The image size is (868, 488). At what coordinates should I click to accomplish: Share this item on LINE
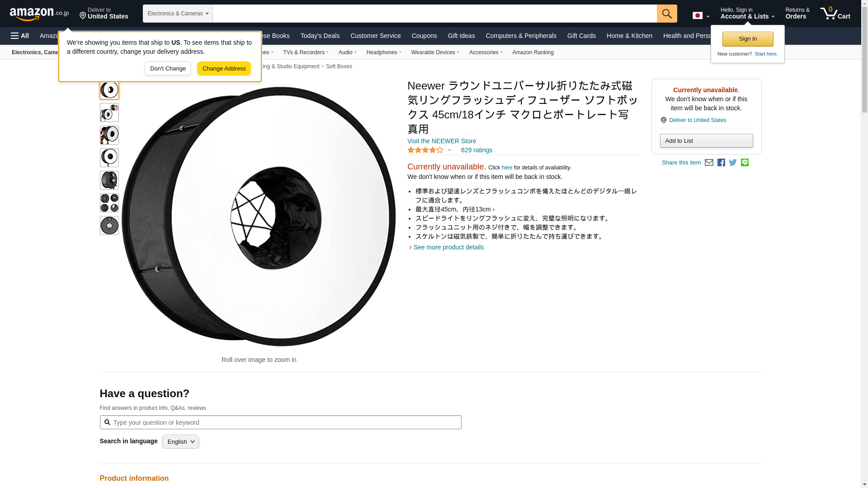click(745, 163)
